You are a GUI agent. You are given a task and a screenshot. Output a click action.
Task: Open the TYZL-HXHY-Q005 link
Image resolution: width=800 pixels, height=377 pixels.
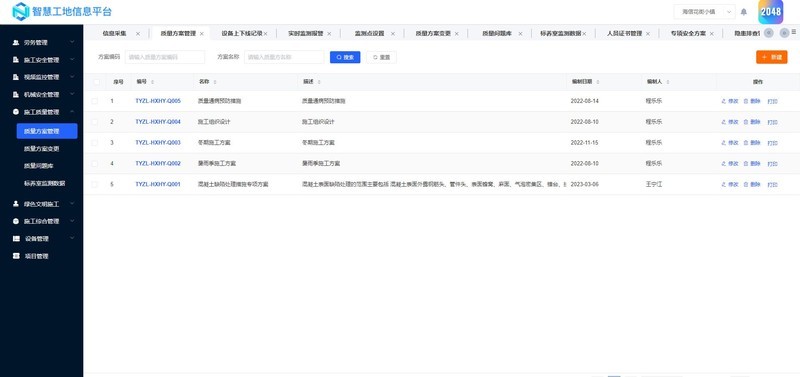pos(158,101)
